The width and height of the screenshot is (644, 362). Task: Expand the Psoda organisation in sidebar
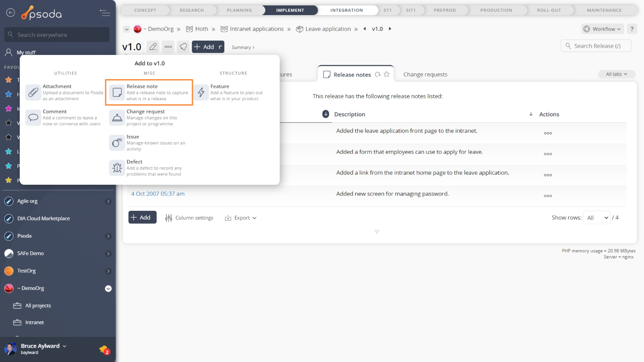point(108,236)
